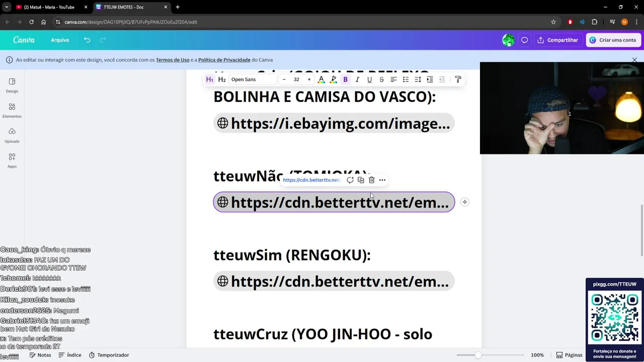This screenshot has width=644, height=362.
Task: Open the Design sidebar panel
Action: pos(12,85)
